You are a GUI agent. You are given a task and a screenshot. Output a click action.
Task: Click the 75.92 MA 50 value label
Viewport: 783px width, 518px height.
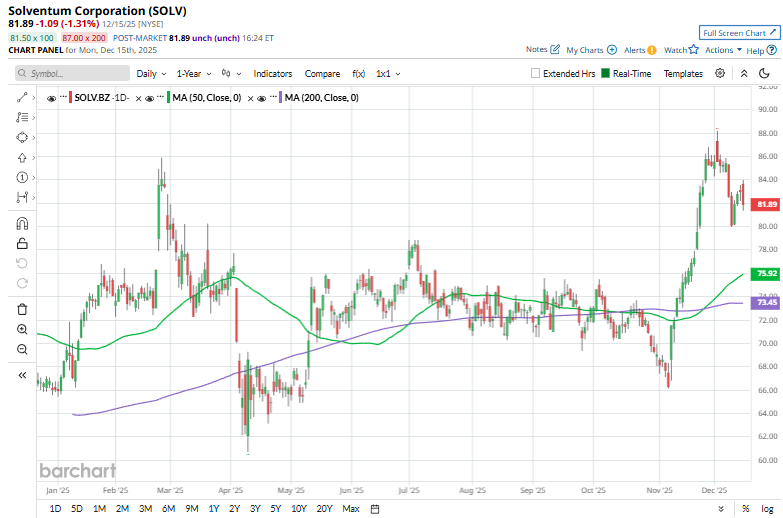[767, 273]
